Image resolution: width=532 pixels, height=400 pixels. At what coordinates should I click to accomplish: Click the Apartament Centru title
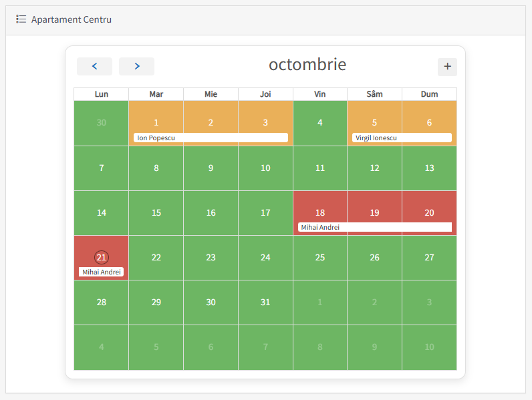click(x=72, y=19)
